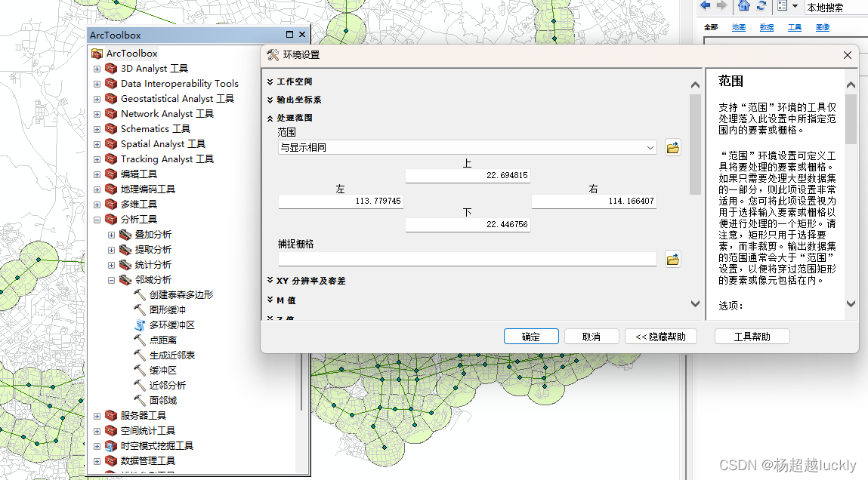Click the Data Interoperability Tools toolbox icon

(111, 84)
